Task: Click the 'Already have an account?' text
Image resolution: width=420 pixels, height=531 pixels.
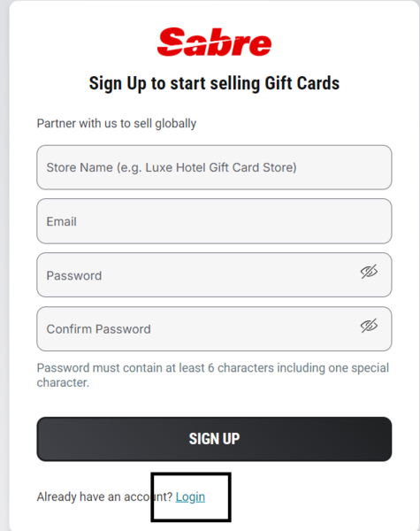Action: click(104, 496)
